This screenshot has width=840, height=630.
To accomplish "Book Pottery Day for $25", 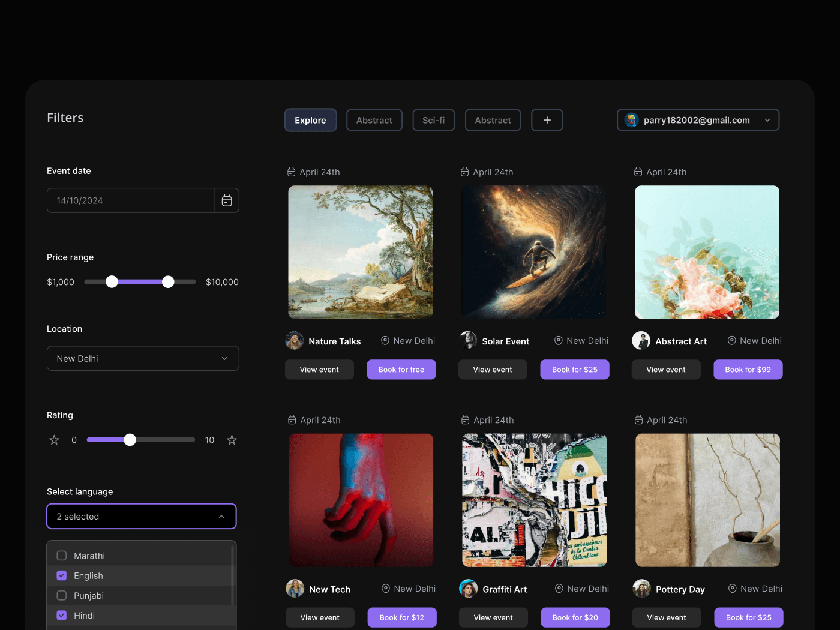I will (x=749, y=617).
